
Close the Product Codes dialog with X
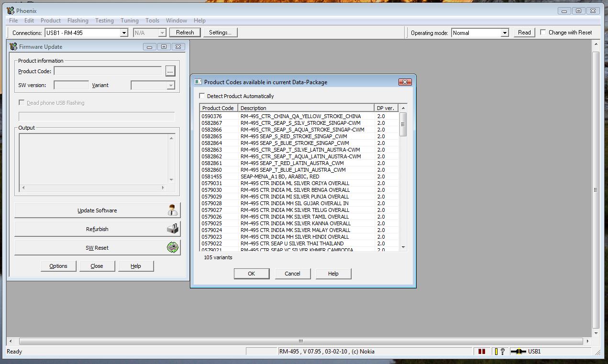(405, 82)
